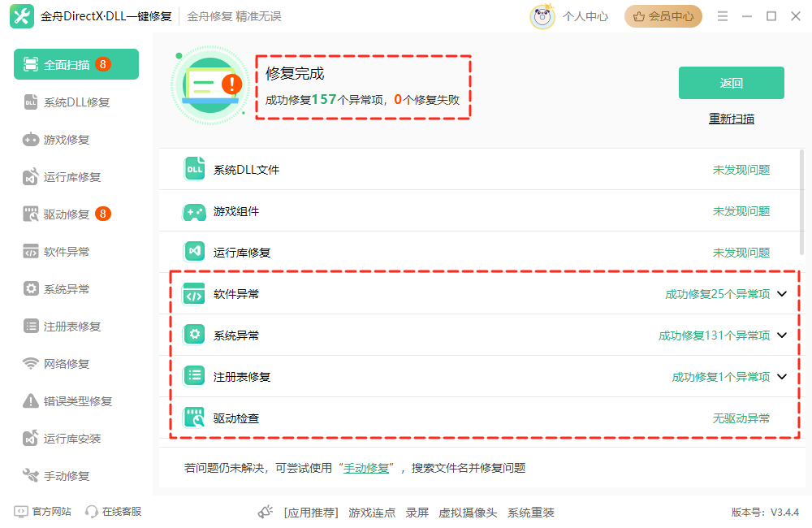Click the headset icon beside 在线客服

tap(92, 512)
